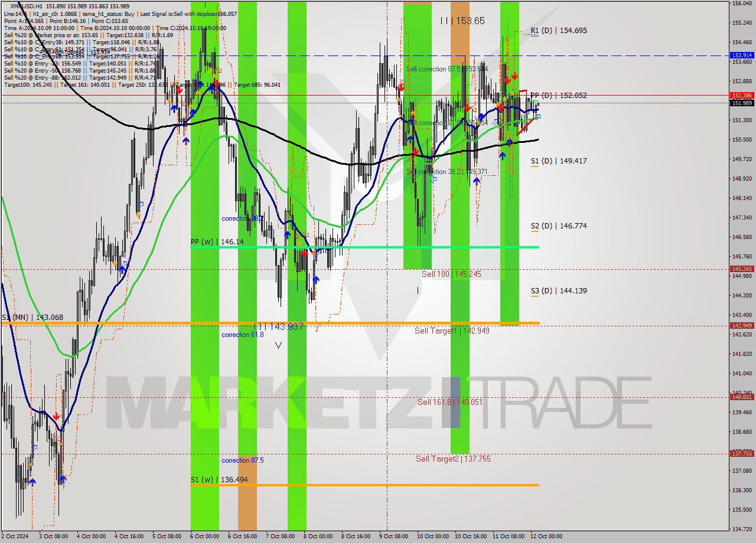The height and width of the screenshot is (543, 756).
Task: Click the red 140.051 price tag
Action: (x=742, y=397)
